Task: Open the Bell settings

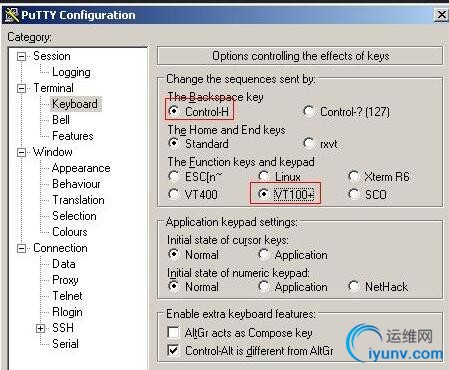Action: tap(61, 120)
